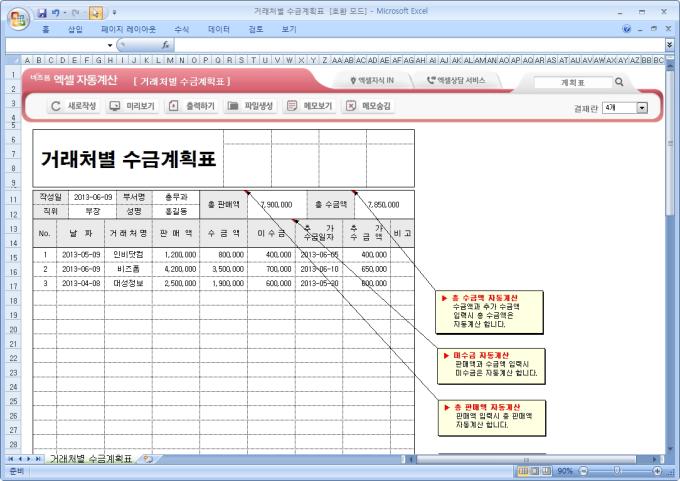The height and width of the screenshot is (481, 680).
Task: Click the zoom out minus icon
Action: tap(581, 470)
